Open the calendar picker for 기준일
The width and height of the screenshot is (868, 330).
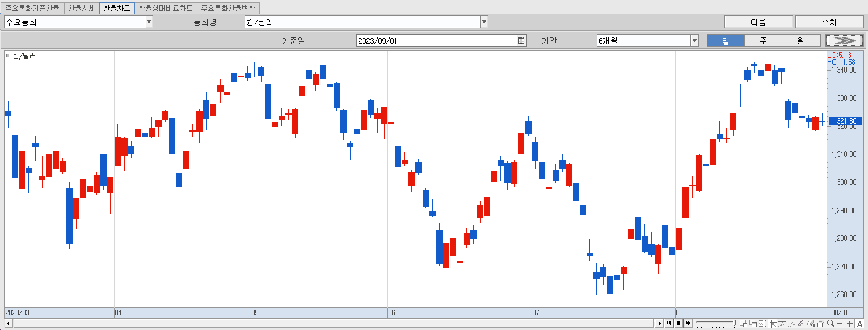pos(521,40)
